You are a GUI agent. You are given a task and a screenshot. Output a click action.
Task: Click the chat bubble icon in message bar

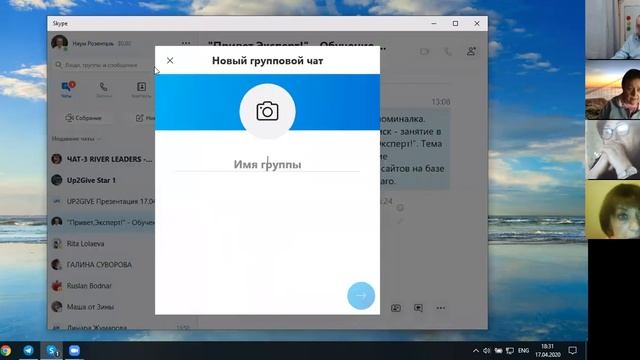coord(418,308)
